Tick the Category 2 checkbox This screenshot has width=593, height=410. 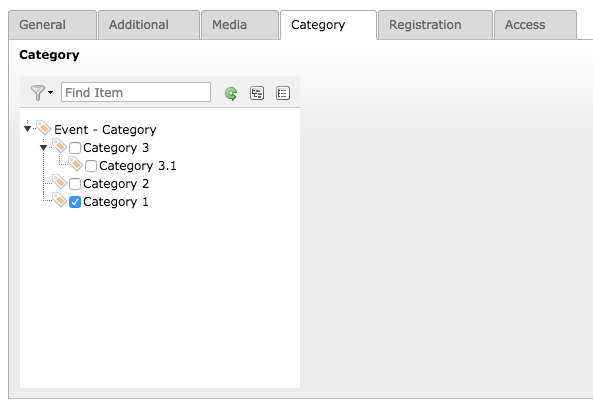(75, 184)
